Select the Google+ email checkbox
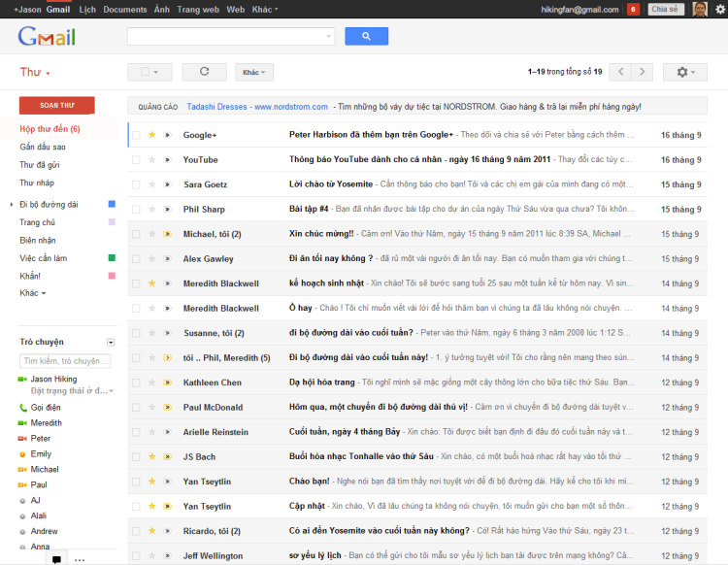 (136, 135)
